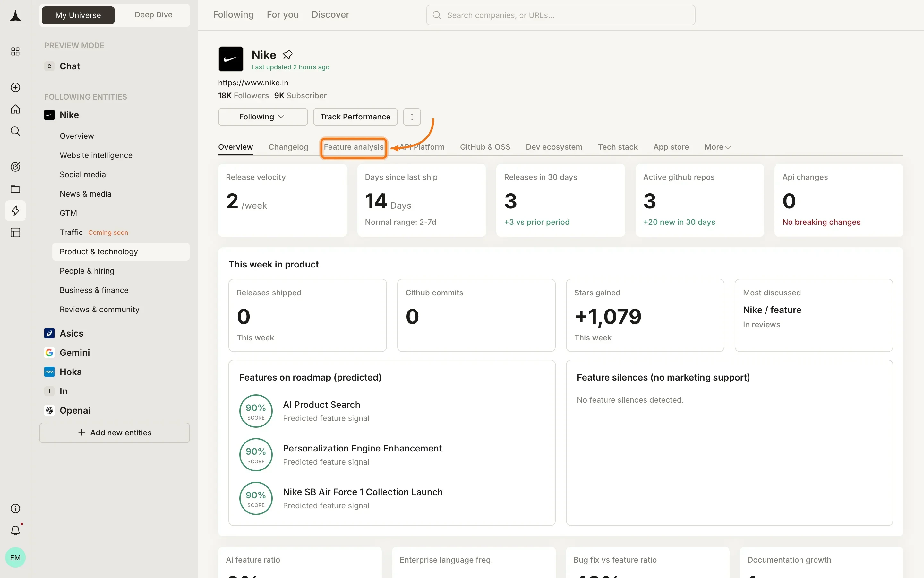The height and width of the screenshot is (578, 924).
Task: Click the Gemini entity icon
Action: tap(49, 353)
